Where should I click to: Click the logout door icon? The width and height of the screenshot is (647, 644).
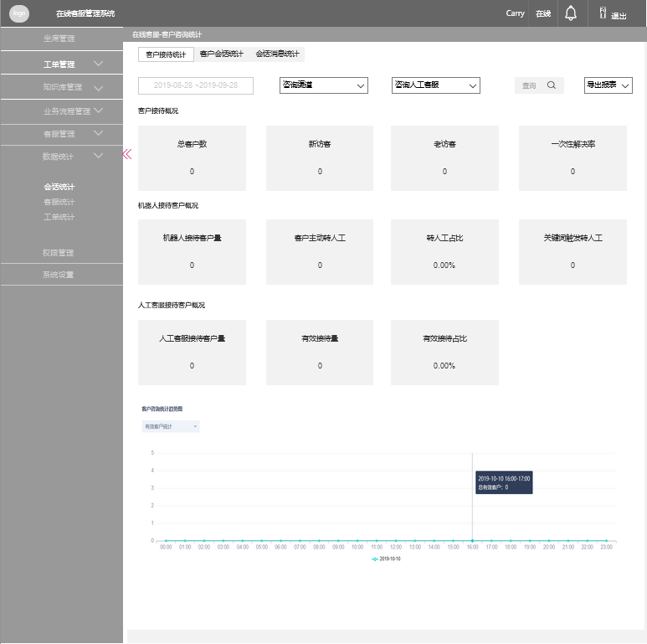pos(603,13)
